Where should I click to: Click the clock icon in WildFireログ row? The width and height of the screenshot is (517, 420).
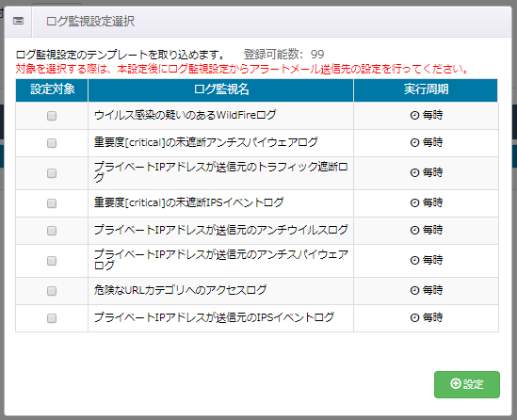point(414,116)
